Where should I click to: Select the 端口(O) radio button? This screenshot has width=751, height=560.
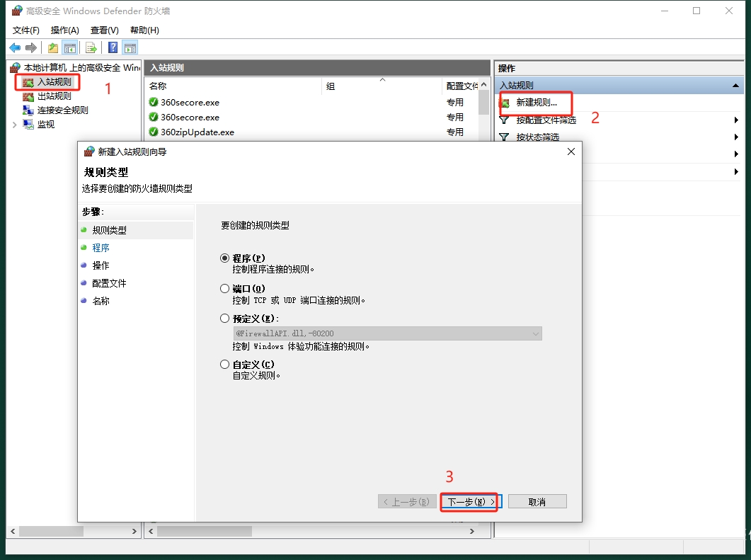(224, 288)
